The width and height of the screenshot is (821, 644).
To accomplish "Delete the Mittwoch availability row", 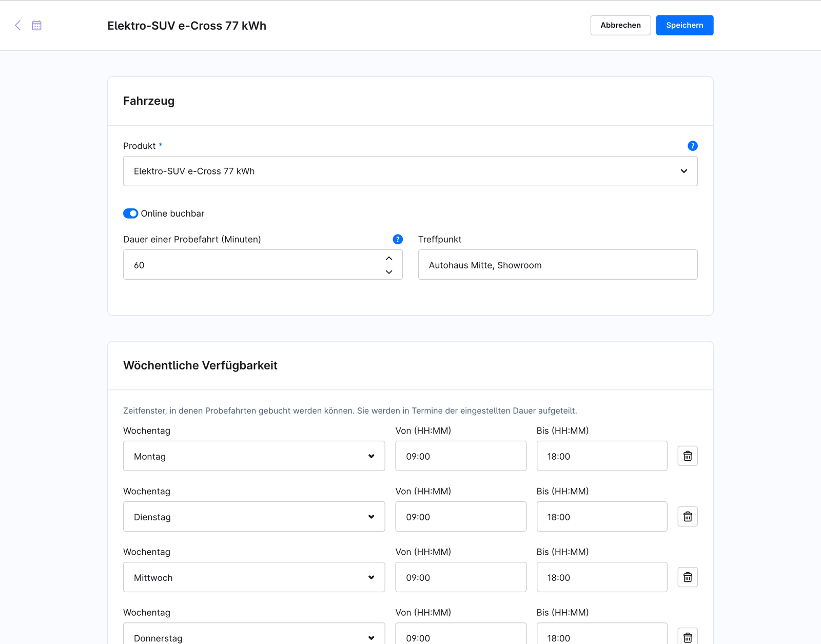I will coord(688,577).
